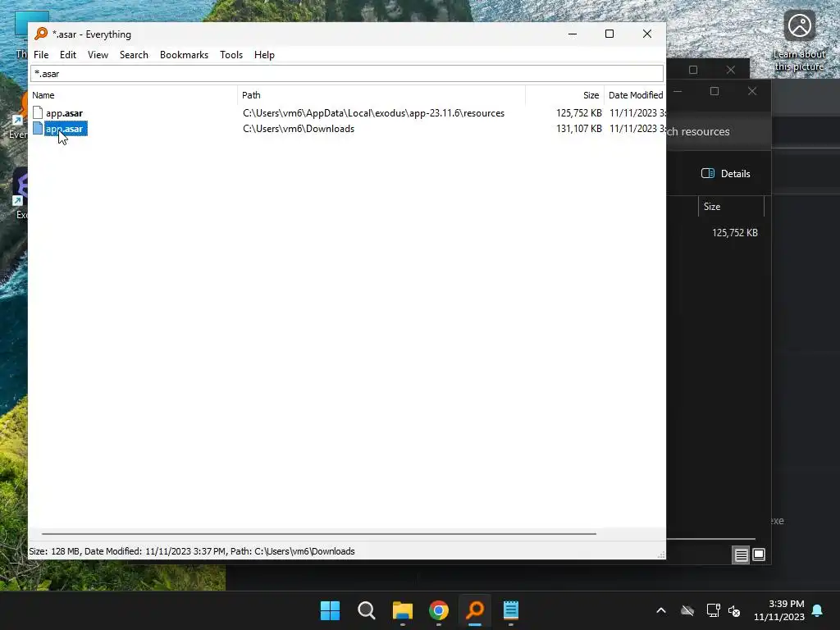Show hidden icons chevron in system tray
The width and height of the screenshot is (840, 630).
pyautogui.click(x=661, y=610)
